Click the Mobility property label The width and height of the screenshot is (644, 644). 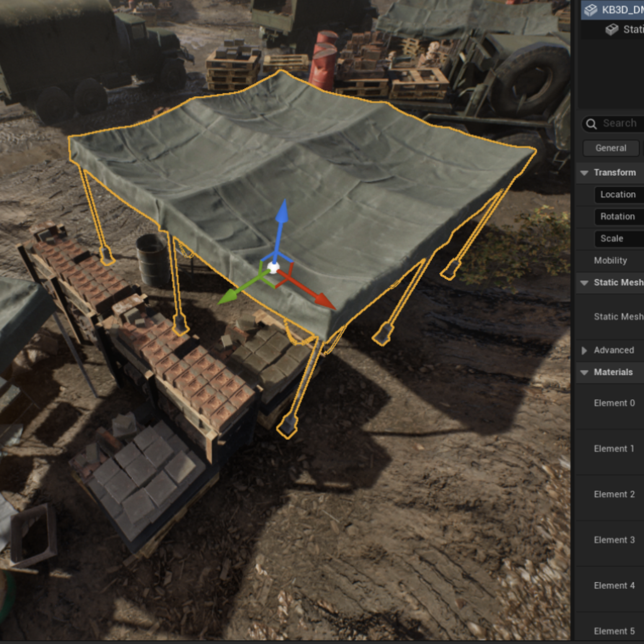pyautogui.click(x=610, y=261)
